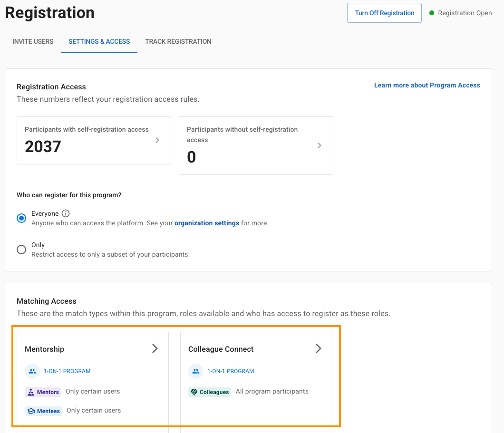Click the green Registration Open status dot

[x=432, y=13]
